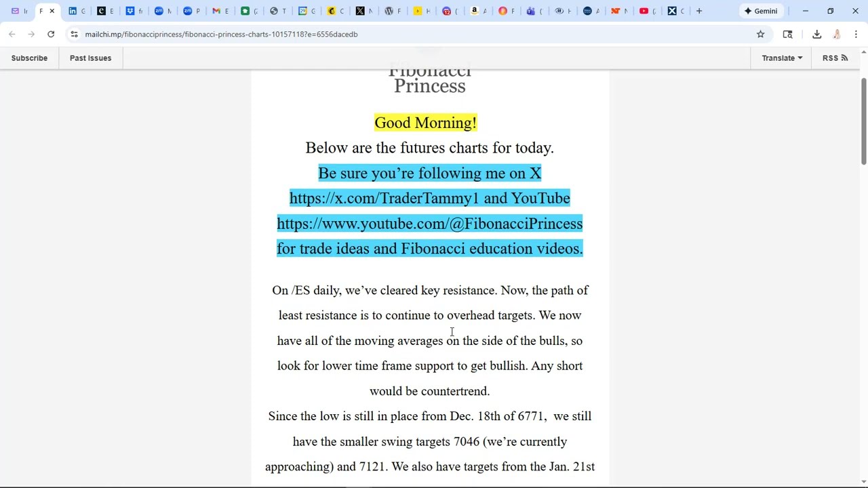This screenshot has height=488, width=868.
Task: Click the 'would be countertrend.' line
Action: tap(430, 391)
